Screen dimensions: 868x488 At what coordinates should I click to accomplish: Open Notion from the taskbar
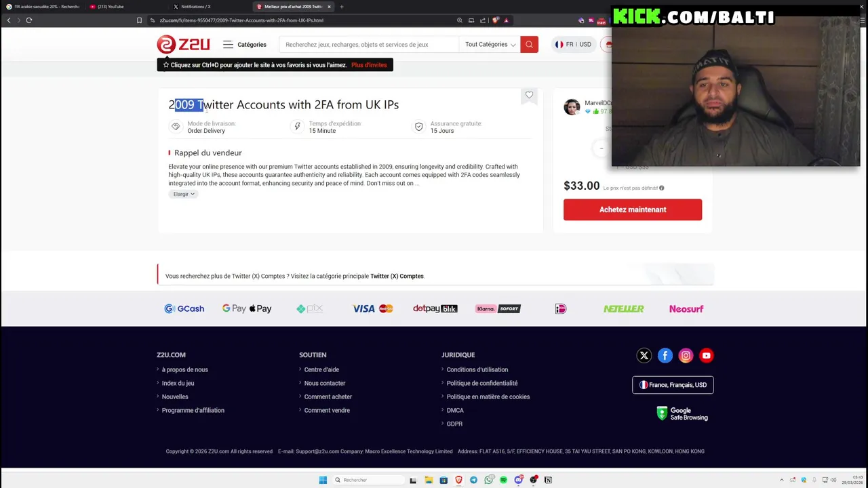(548, 481)
